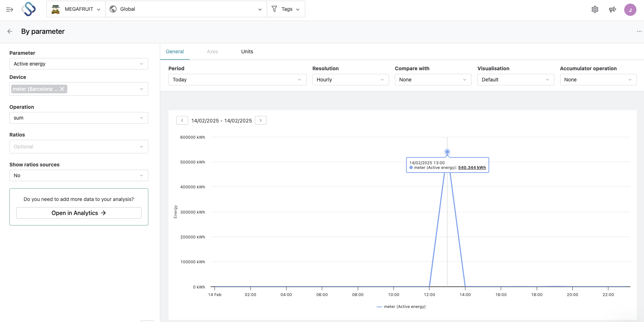Open the Resolution dropdown set to Hourly
The height and width of the screenshot is (322, 644).
tap(351, 80)
